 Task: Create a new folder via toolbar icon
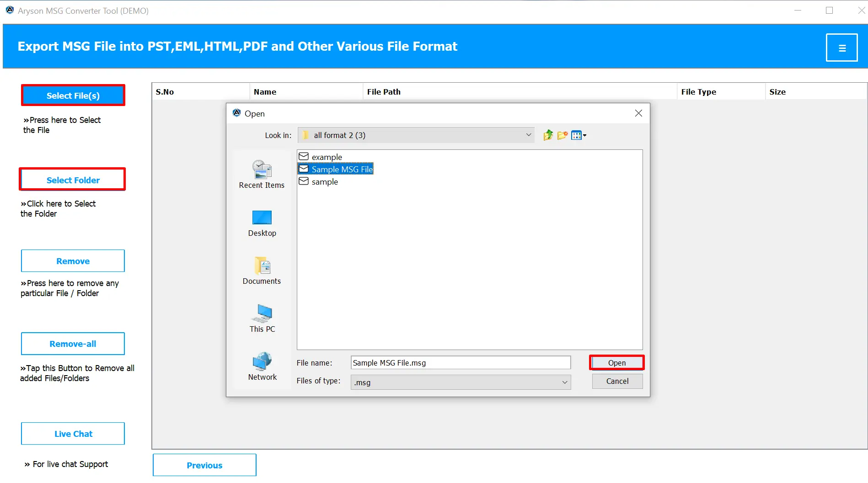(x=563, y=135)
